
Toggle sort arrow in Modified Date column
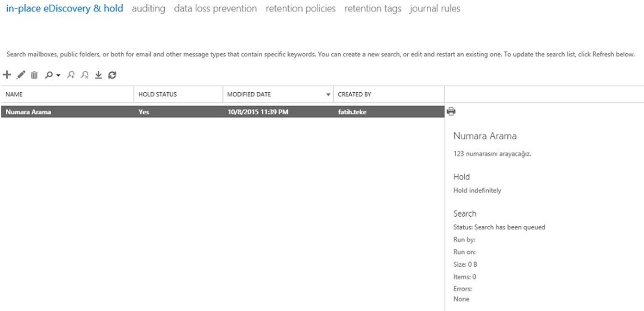click(328, 95)
